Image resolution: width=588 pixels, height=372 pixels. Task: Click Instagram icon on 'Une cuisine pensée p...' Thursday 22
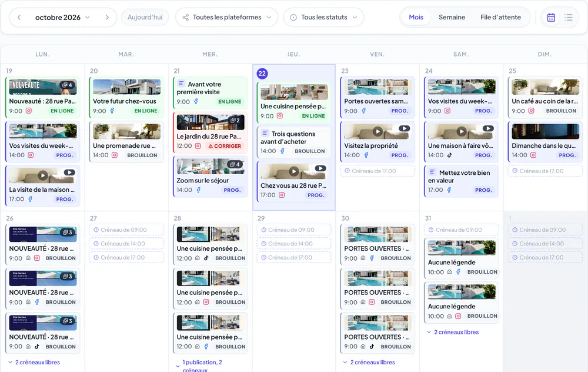click(x=280, y=116)
